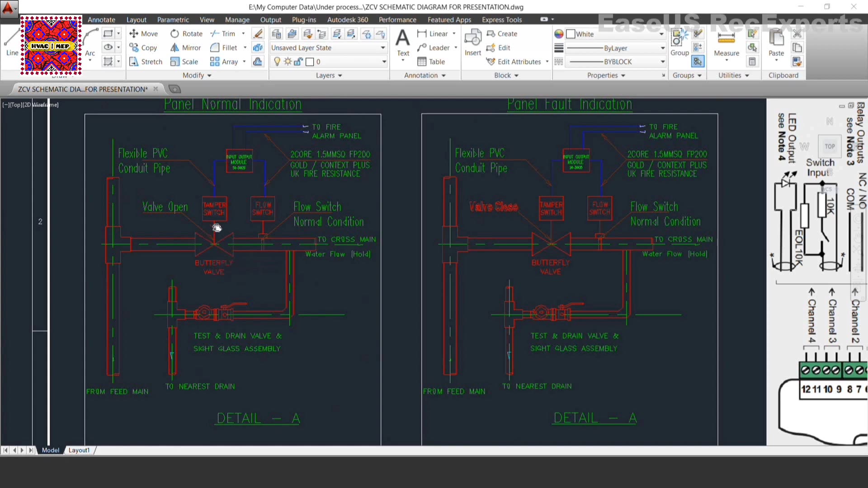Image resolution: width=868 pixels, height=488 pixels.
Task: Switch to the Parametric ribbon tab
Action: click(x=173, y=19)
